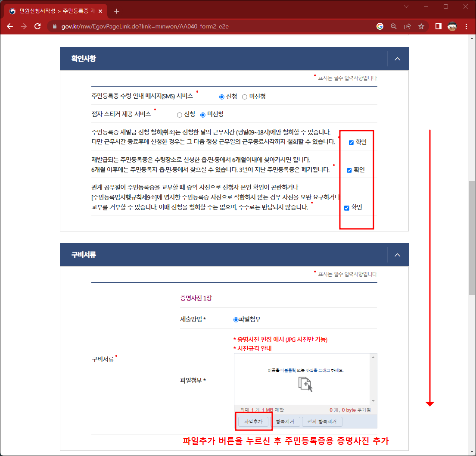Open the Google Translate icon

point(380,26)
